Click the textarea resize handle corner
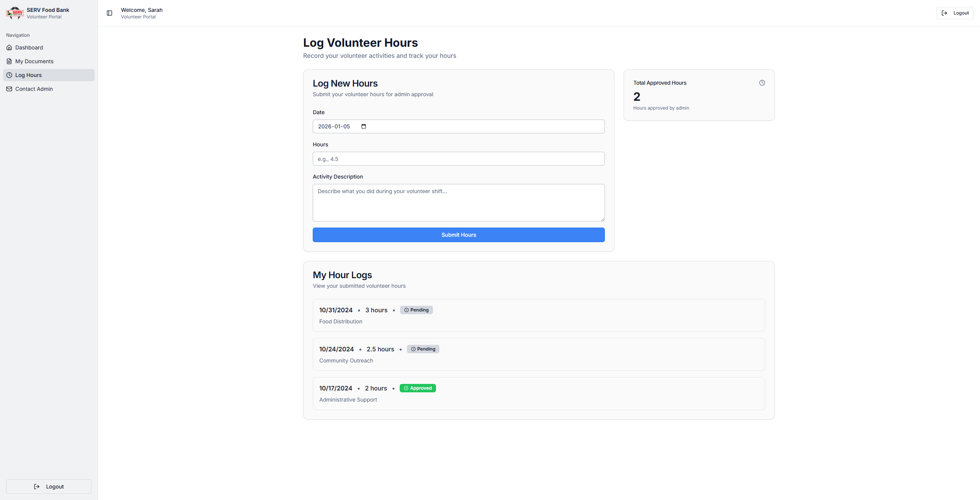The height and width of the screenshot is (500, 980). tap(603, 219)
